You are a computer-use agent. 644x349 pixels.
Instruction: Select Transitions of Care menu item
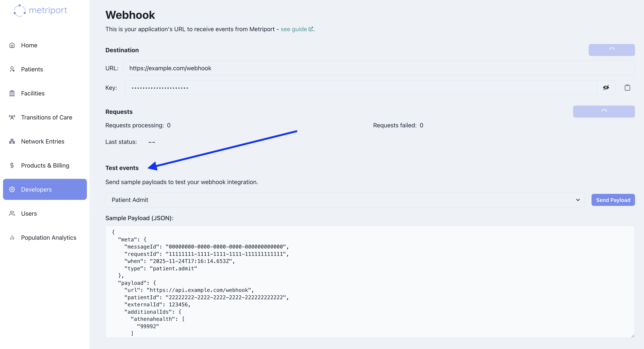point(45,117)
